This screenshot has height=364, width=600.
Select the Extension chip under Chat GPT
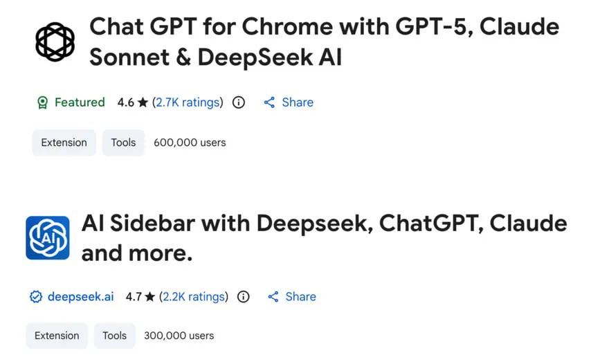64,143
